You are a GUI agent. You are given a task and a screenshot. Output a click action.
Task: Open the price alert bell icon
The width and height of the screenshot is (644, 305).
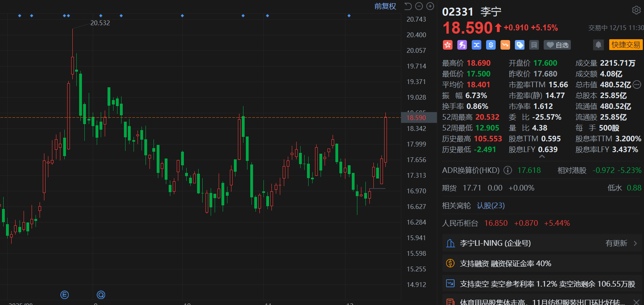click(x=598, y=45)
